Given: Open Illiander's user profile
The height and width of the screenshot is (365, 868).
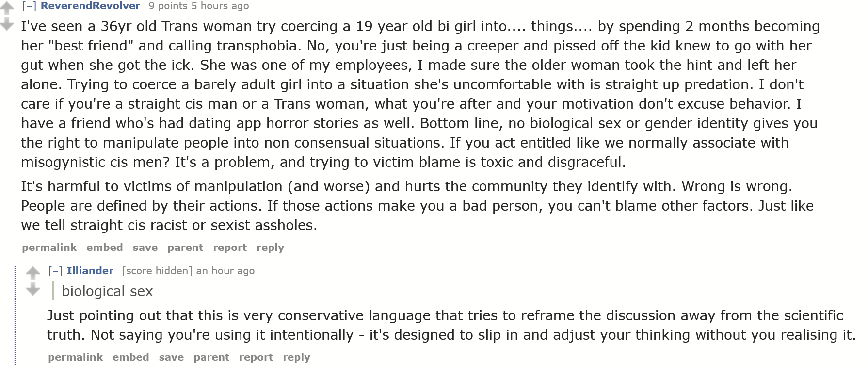Looking at the screenshot, I should 90,271.
